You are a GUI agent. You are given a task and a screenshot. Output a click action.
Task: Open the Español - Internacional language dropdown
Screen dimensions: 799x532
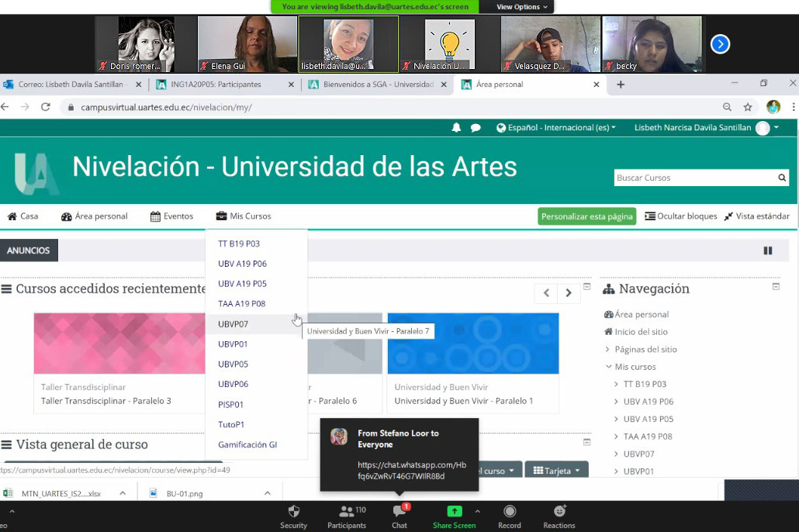tap(556, 128)
